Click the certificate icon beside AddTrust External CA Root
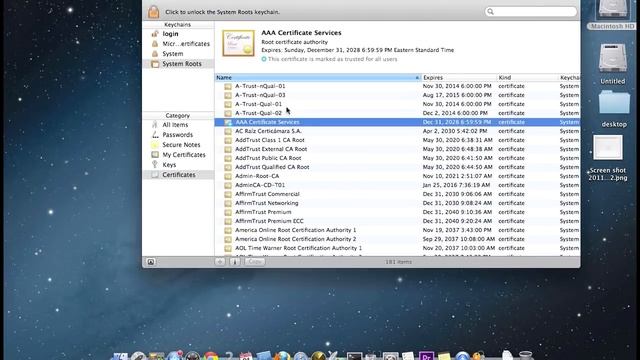This screenshot has width=640, height=360. coord(228,149)
